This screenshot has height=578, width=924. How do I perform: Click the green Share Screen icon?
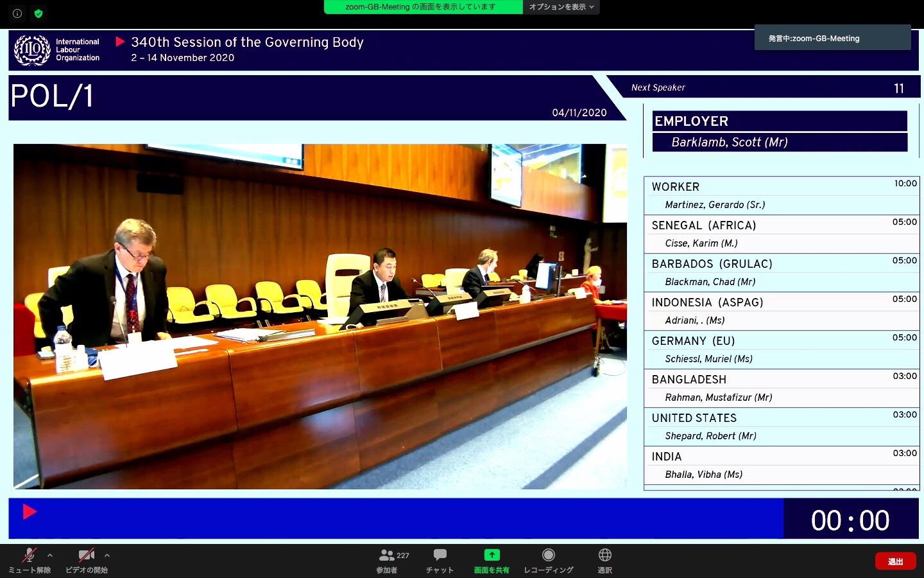(x=492, y=556)
